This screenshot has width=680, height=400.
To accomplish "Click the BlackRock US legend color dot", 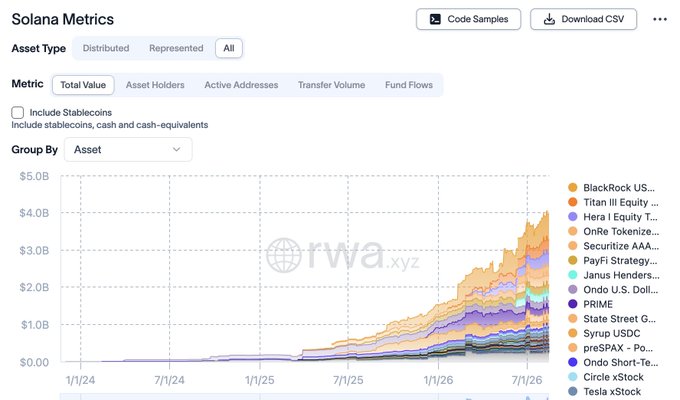I will 572,187.
